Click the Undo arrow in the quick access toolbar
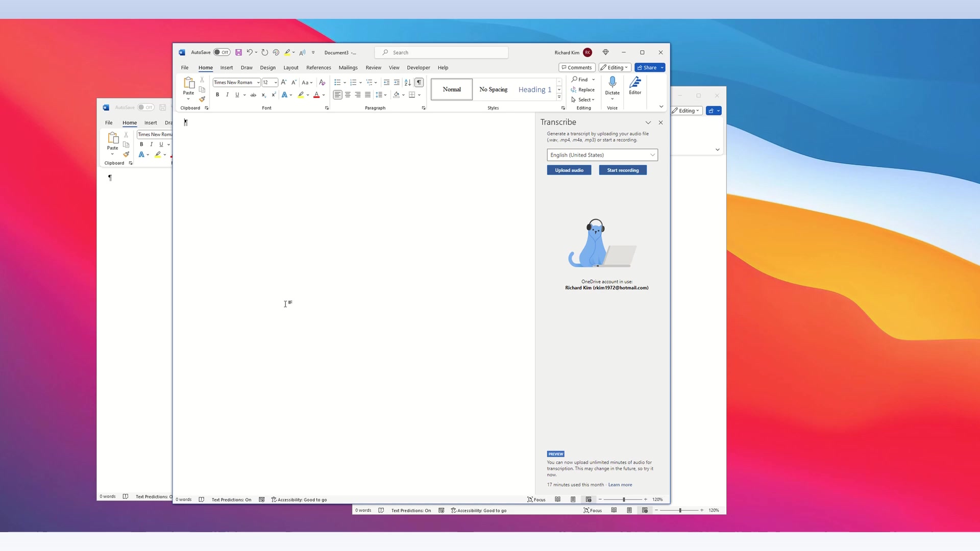The height and width of the screenshot is (551, 980). tap(249, 52)
